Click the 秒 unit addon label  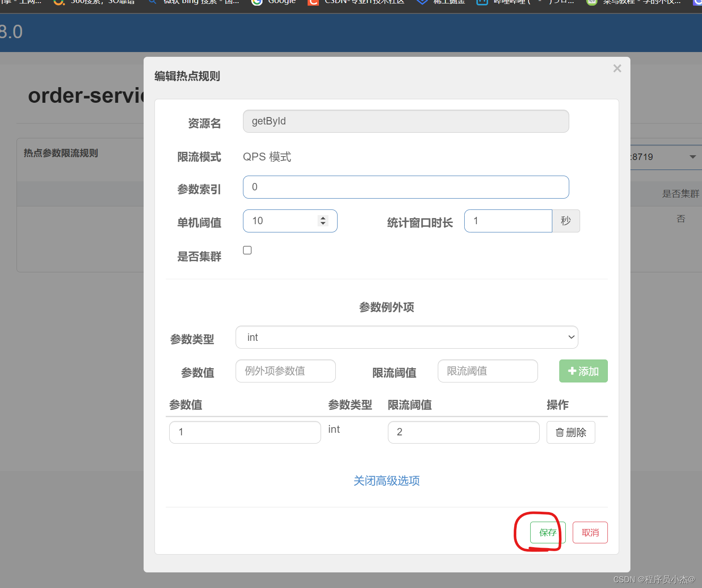566,221
